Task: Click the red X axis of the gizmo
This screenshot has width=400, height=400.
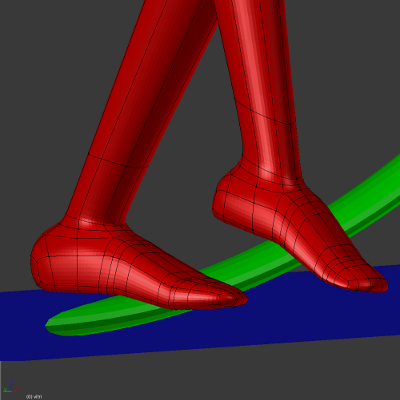Action: (x=16, y=390)
